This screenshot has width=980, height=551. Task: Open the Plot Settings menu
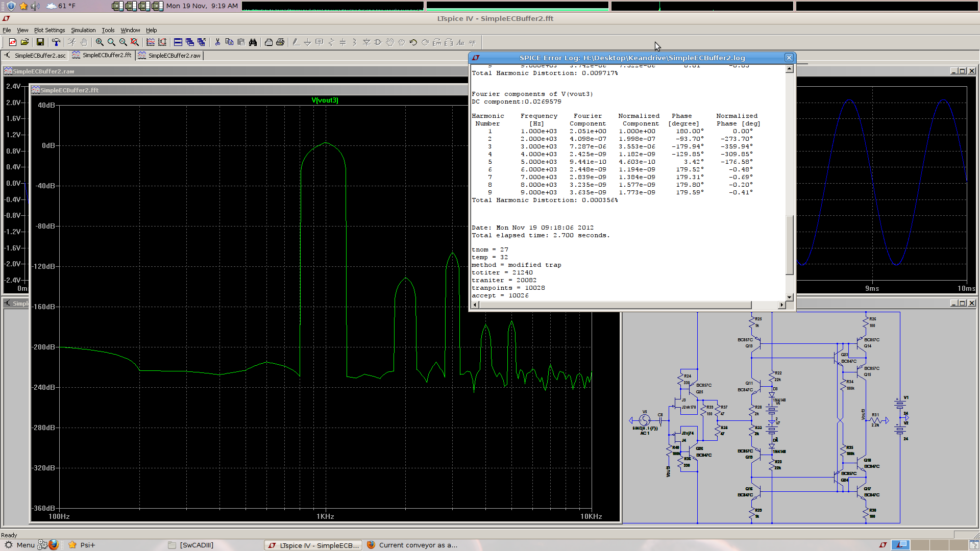tap(50, 30)
